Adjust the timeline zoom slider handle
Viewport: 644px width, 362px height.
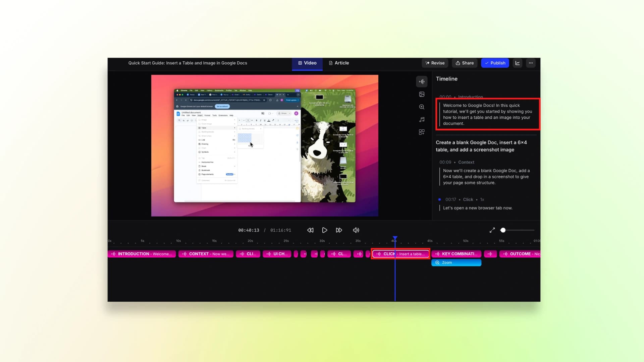pos(503,230)
